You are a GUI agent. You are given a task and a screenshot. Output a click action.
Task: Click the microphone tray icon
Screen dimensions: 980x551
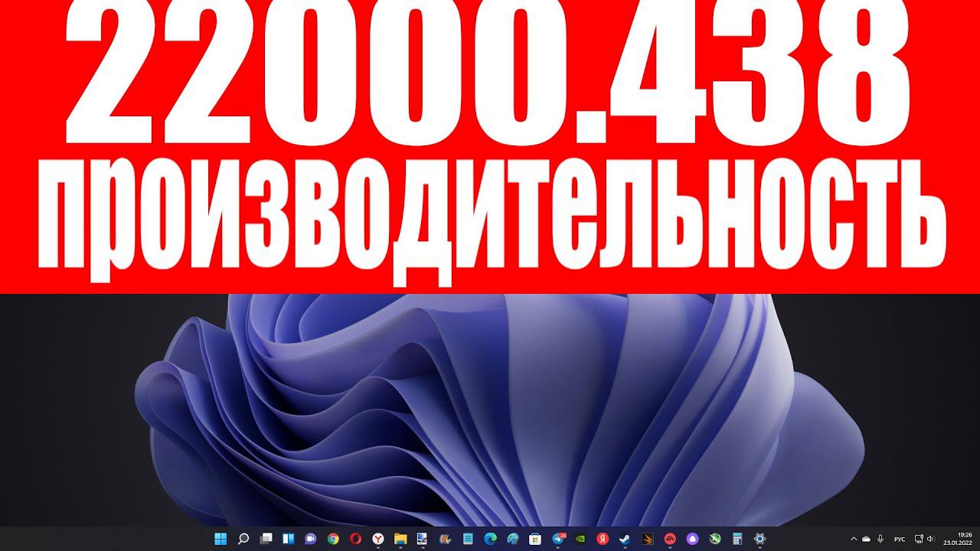[880, 539]
